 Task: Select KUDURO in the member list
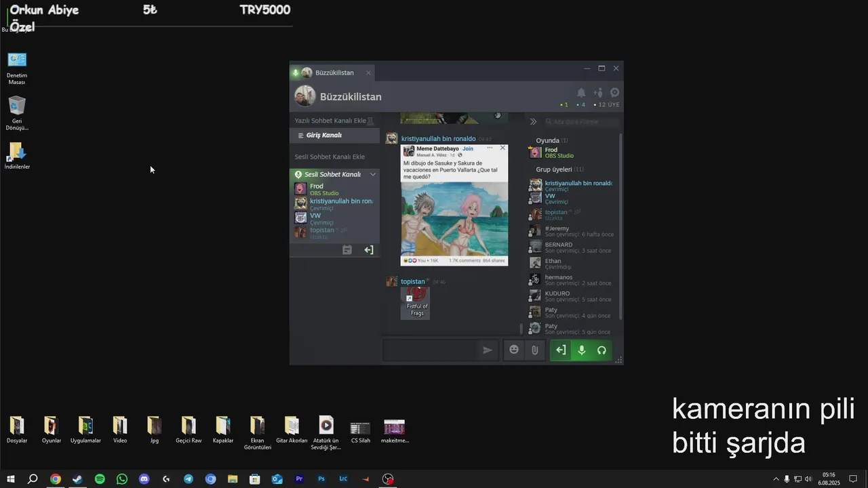point(573,296)
